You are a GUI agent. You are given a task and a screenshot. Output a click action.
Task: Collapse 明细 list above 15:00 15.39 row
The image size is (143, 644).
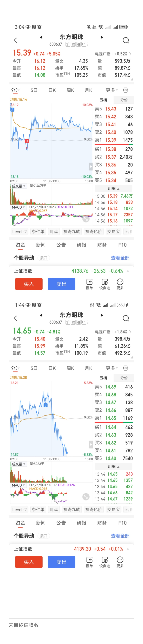[x=114, y=189]
